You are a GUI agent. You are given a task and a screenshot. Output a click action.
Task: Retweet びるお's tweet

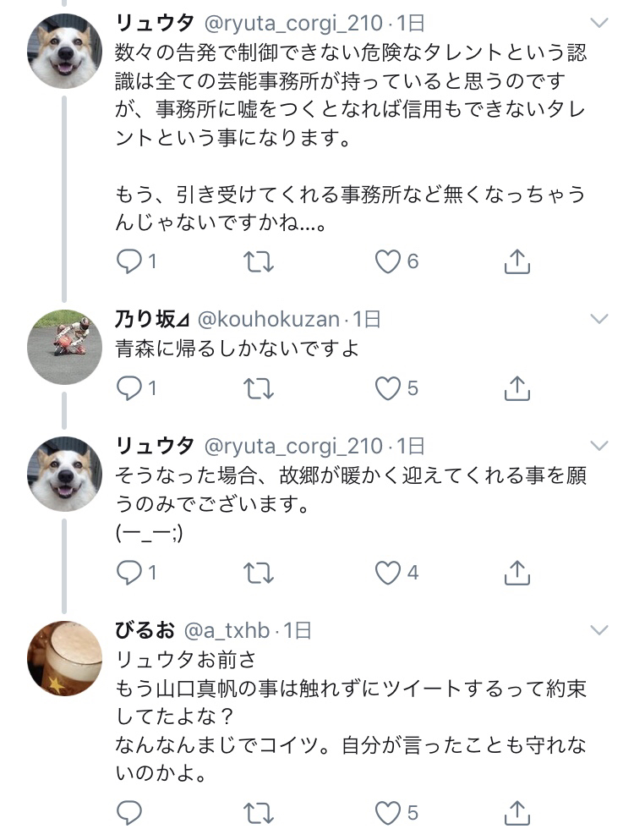click(258, 813)
